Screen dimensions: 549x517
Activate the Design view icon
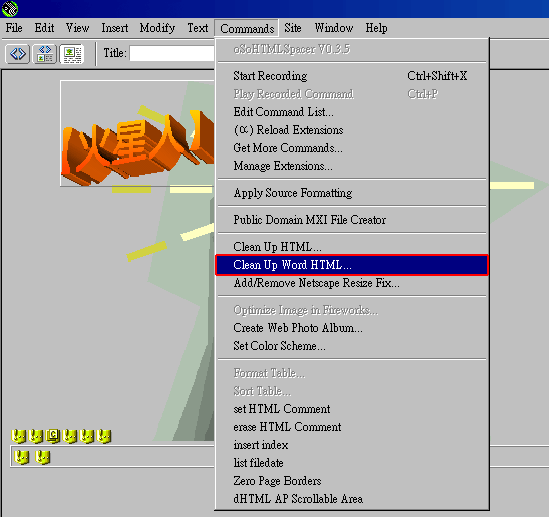[72, 54]
